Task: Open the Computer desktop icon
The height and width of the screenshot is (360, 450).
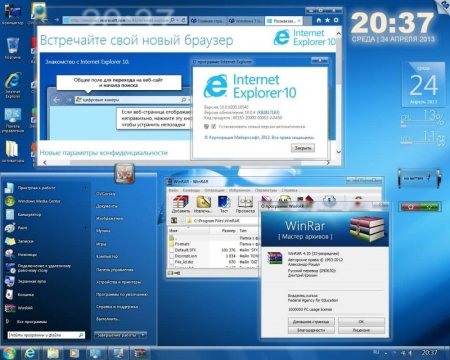Action: (x=13, y=14)
